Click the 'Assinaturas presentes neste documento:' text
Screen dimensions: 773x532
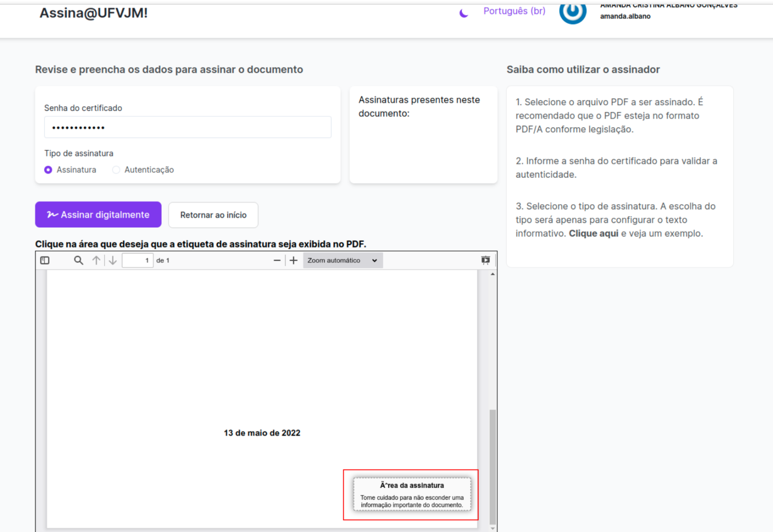coord(419,107)
